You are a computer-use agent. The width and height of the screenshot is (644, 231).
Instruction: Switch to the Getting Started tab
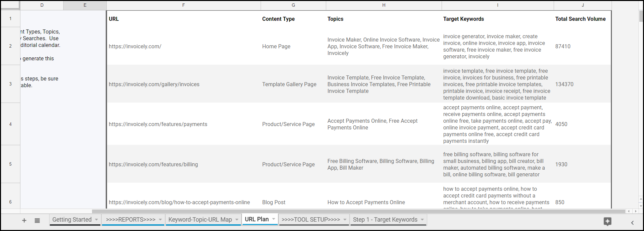click(72, 220)
